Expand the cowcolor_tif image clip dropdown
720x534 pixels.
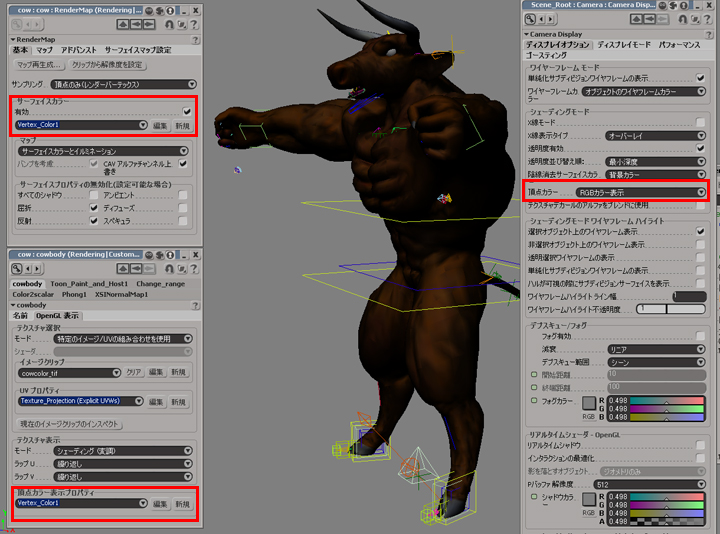pyautogui.click(x=70, y=372)
